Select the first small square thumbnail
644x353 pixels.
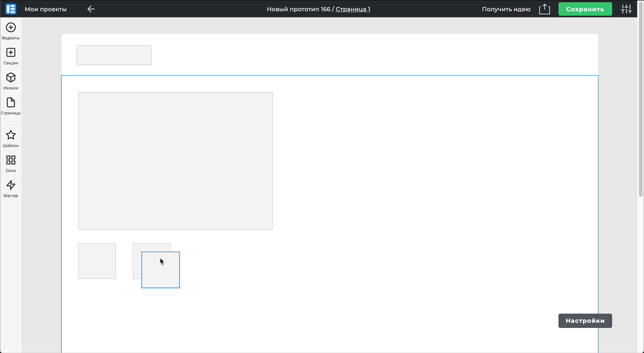point(97,261)
